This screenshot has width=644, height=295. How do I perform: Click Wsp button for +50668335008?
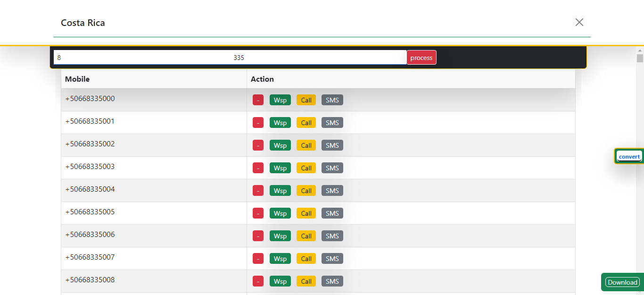tap(280, 281)
